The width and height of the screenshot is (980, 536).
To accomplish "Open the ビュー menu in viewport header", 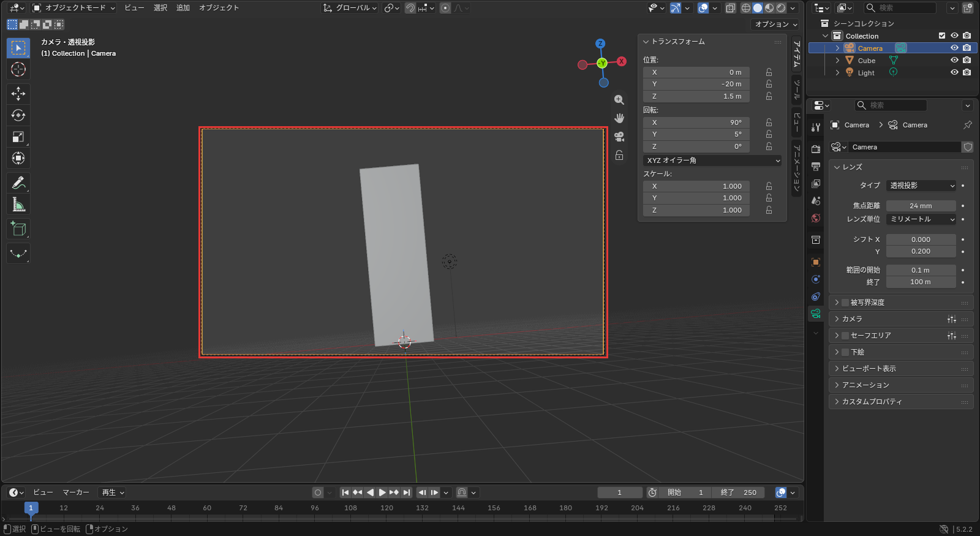I will pyautogui.click(x=134, y=8).
